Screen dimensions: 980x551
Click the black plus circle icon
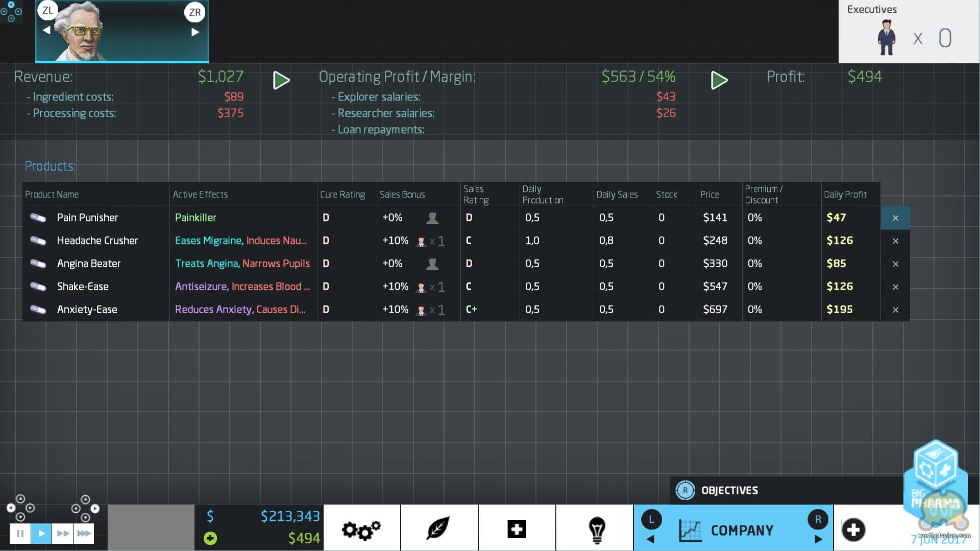[x=853, y=530]
